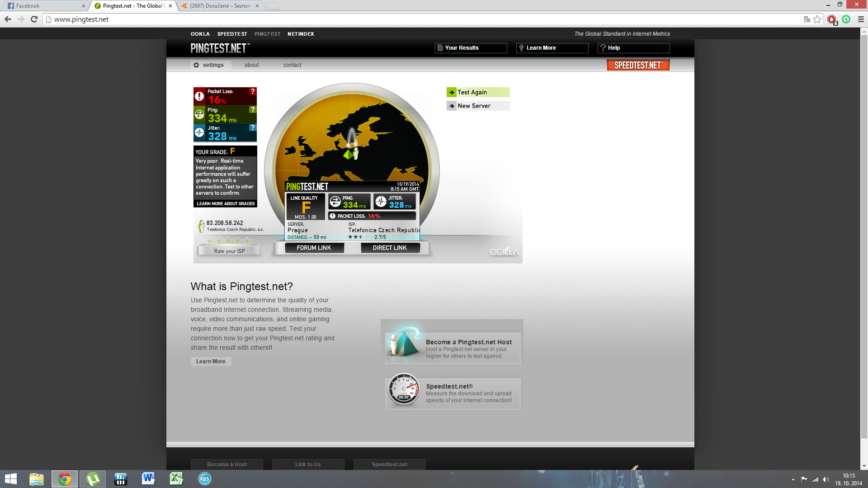This screenshot has width=868, height=488.
Task: Click the Jitter help question mark
Action: 253,127
